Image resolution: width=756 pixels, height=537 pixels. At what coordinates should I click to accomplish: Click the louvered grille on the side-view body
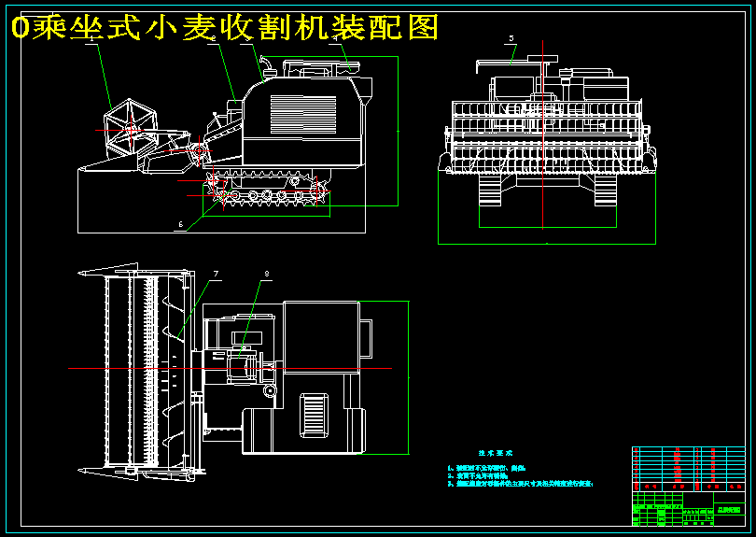coord(303,115)
